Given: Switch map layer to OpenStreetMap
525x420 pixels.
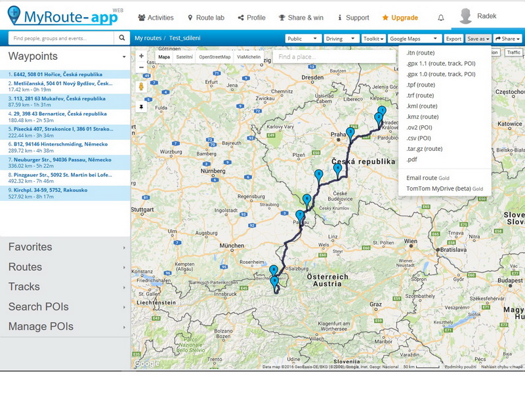Looking at the screenshot, I should click(215, 57).
